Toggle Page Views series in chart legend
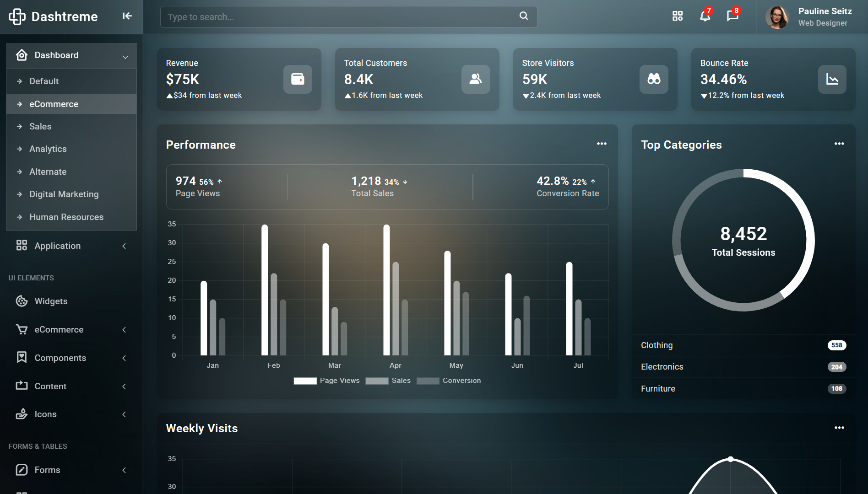 [x=326, y=381]
